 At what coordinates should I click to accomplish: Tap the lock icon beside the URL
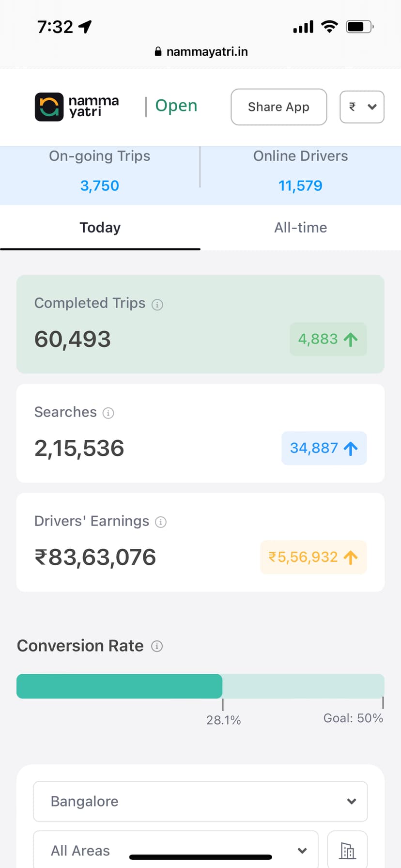(158, 52)
